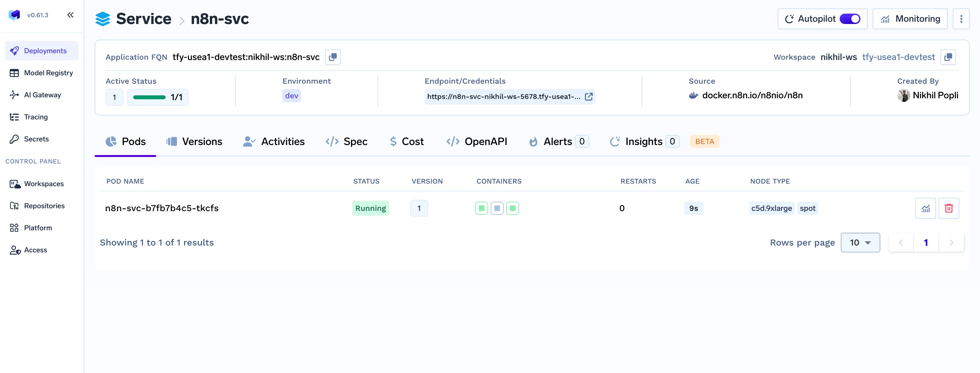
Task: Copy the workspace FQN
Action: click(948, 57)
